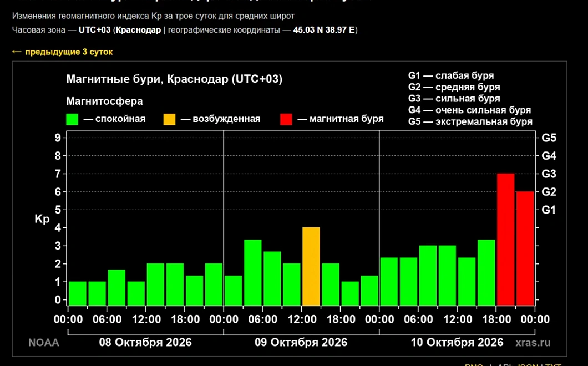Click the '9' value on the Kp axis

pos(58,138)
